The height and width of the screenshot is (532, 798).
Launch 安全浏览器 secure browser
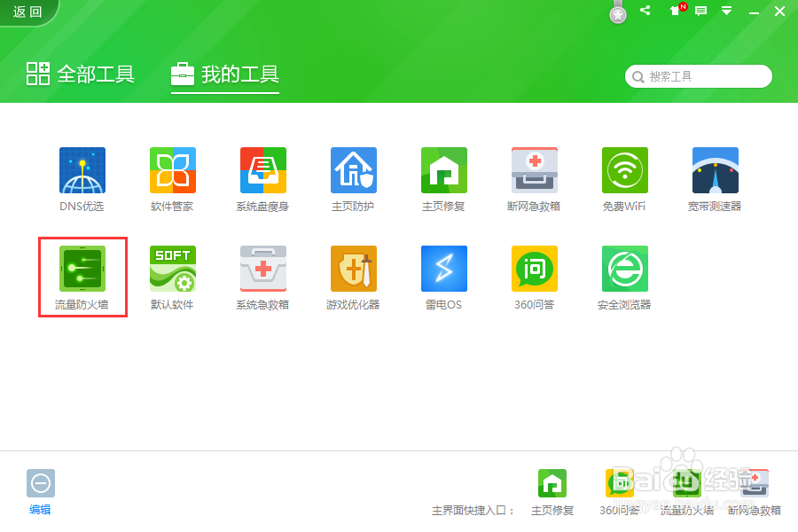click(625, 269)
